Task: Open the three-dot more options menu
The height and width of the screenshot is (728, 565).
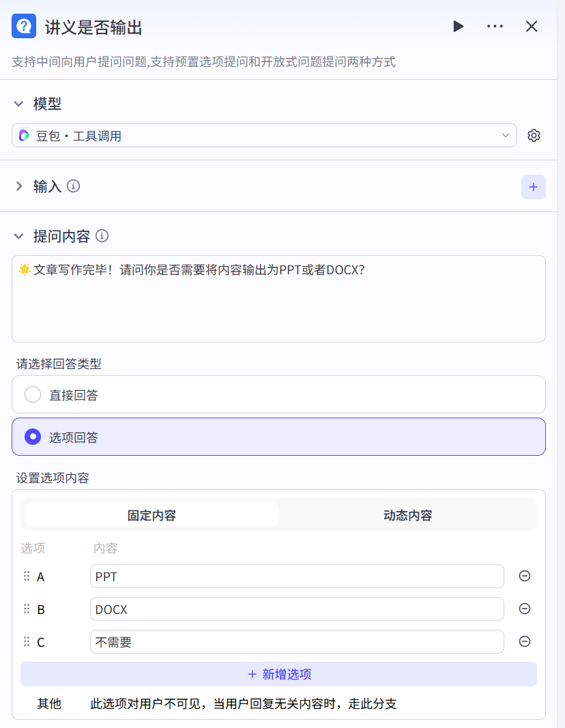Action: tap(495, 27)
